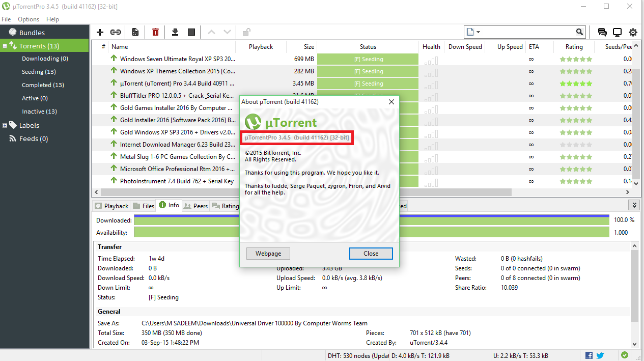This screenshot has height=361, width=644.
Task: Switch to the Playback tab
Action: (x=111, y=206)
